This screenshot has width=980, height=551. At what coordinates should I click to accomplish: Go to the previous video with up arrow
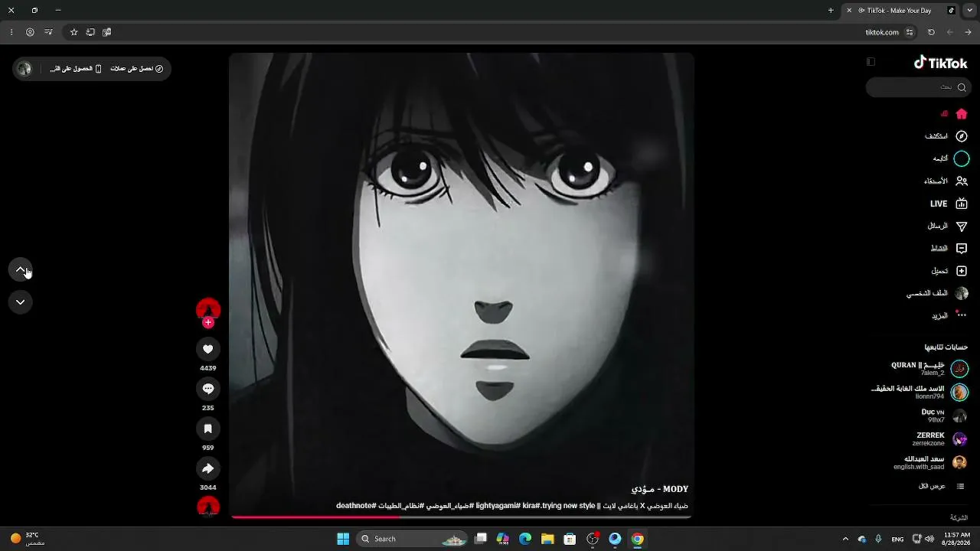[21, 269]
